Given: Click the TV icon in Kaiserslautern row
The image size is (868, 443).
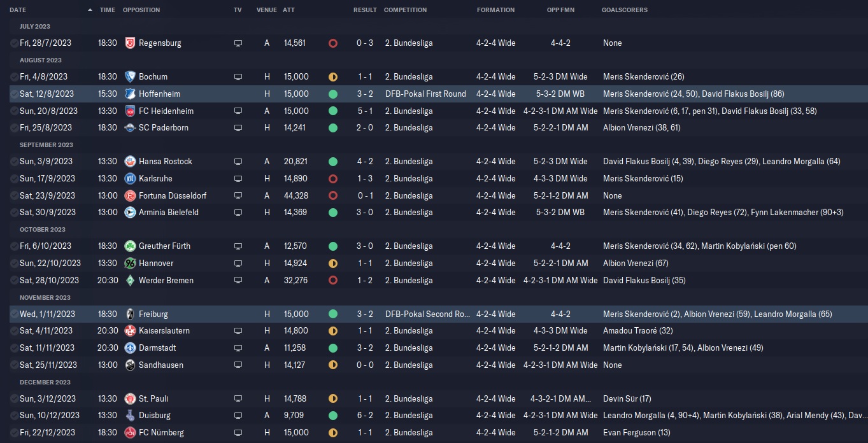Looking at the screenshot, I should (x=238, y=331).
